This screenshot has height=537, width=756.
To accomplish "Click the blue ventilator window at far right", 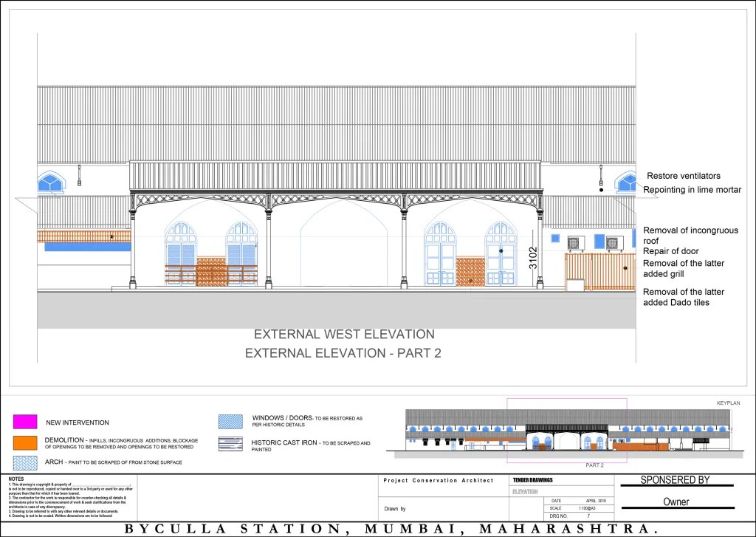I will click(x=626, y=182).
